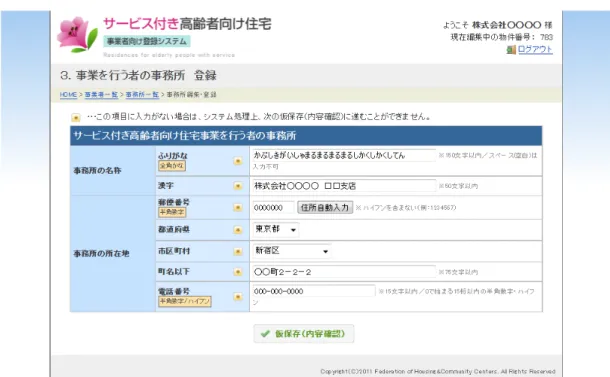Click the 半角数字/ハイフン badge under 電話番号
Viewport: 610px width, 377px height.
(185, 301)
